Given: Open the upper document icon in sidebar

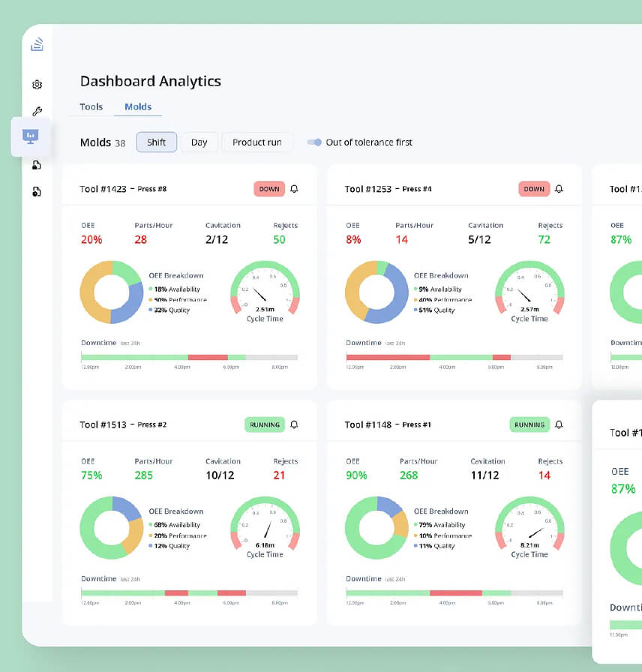Looking at the screenshot, I should (37, 165).
